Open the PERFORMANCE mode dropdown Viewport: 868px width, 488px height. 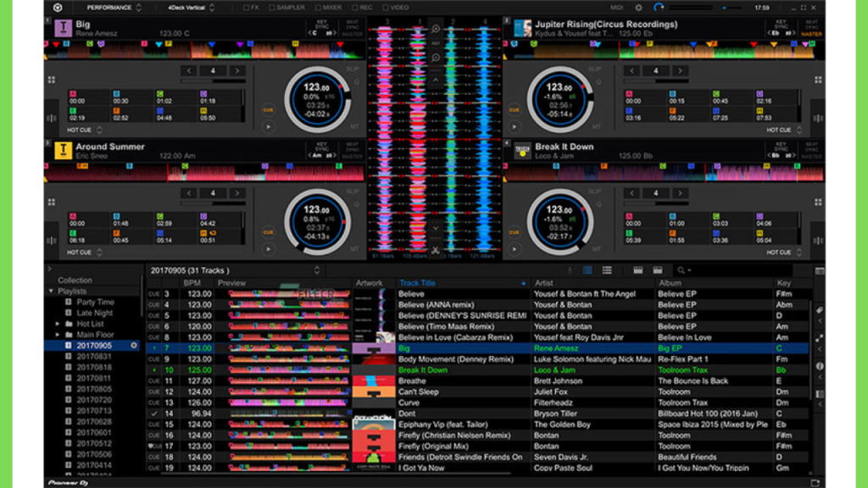click(x=114, y=8)
